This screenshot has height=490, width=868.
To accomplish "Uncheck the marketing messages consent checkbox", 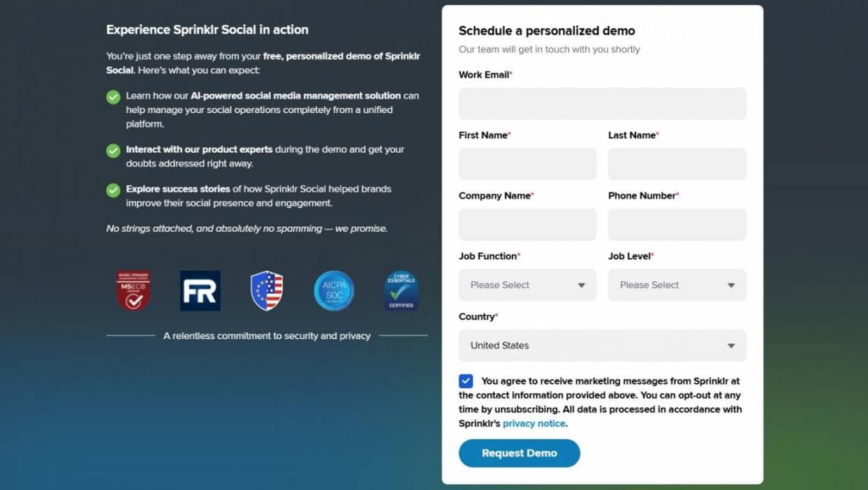I will click(x=466, y=381).
